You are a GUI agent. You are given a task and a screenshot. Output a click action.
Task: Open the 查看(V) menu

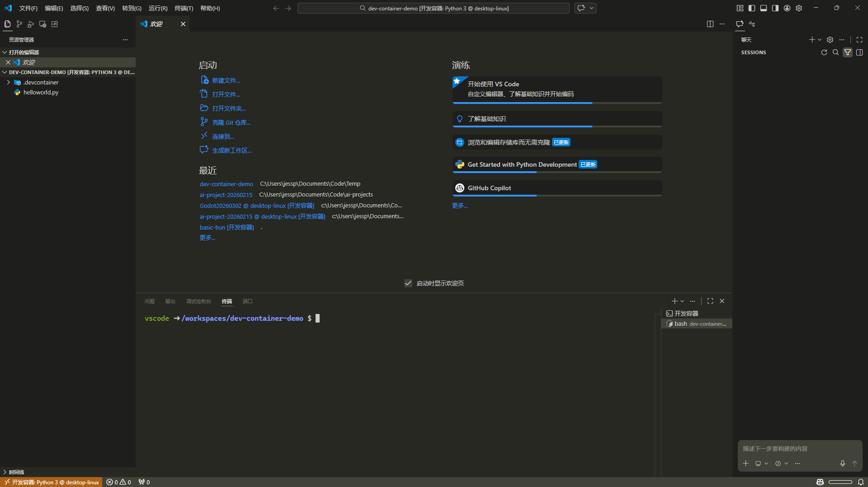105,8
